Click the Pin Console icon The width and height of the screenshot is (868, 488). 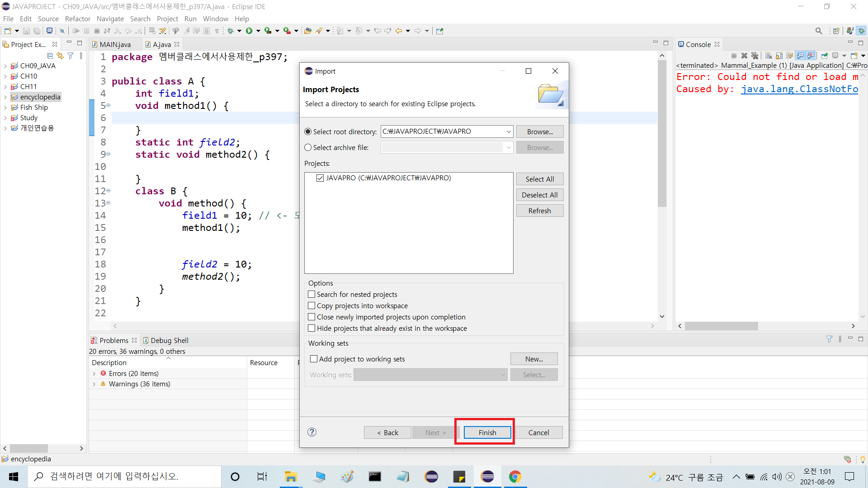point(825,56)
